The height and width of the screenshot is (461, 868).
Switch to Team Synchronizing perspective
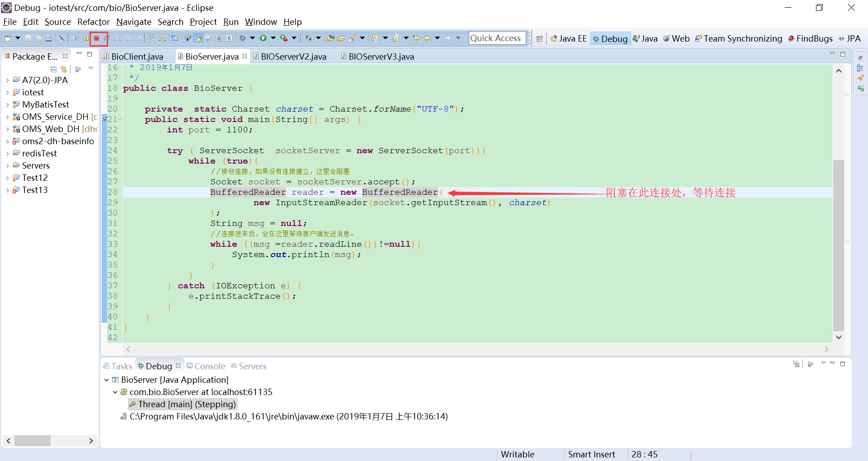(739, 38)
